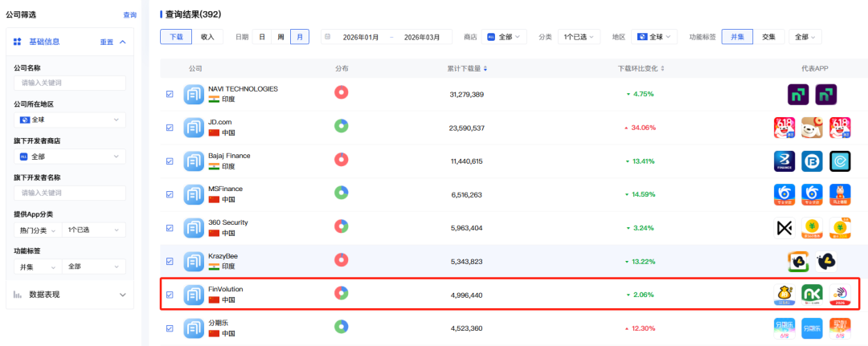The height and width of the screenshot is (346, 868).
Task: Open first NAVI TECHNOLOGIES representative app
Action: [x=798, y=95]
